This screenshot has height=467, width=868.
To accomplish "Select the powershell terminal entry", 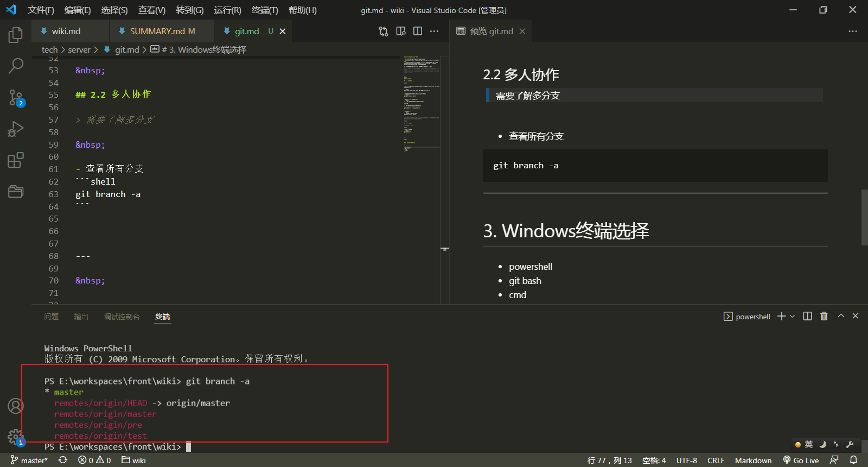I will tap(747, 317).
